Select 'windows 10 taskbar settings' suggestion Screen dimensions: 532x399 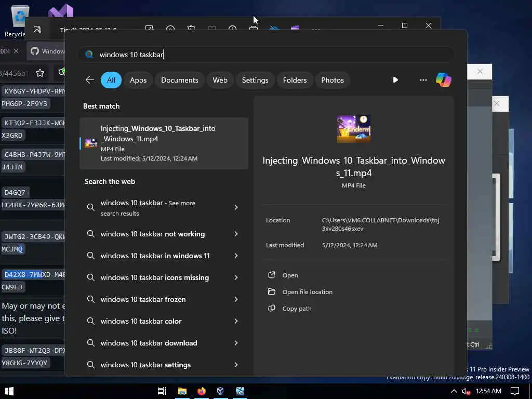coord(145,365)
